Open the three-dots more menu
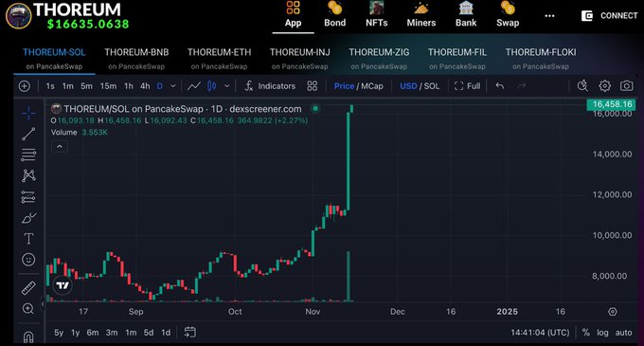Screen dimensions: 644x346 [549, 15]
